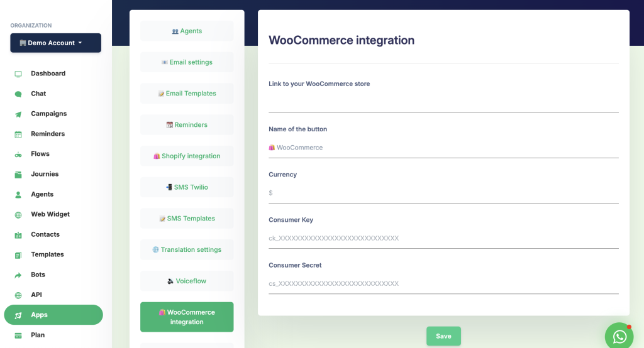Save the WooCommerce integration settings

pos(443,336)
